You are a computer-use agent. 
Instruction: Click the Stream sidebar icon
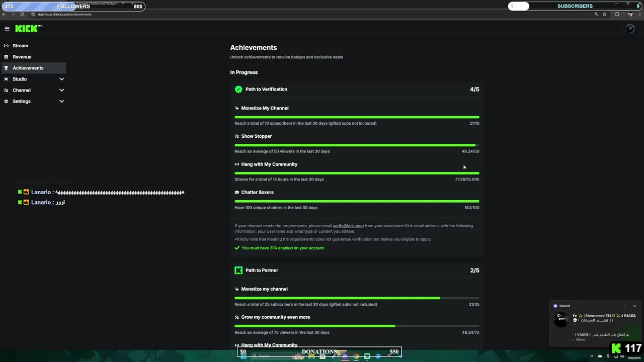coord(6,46)
